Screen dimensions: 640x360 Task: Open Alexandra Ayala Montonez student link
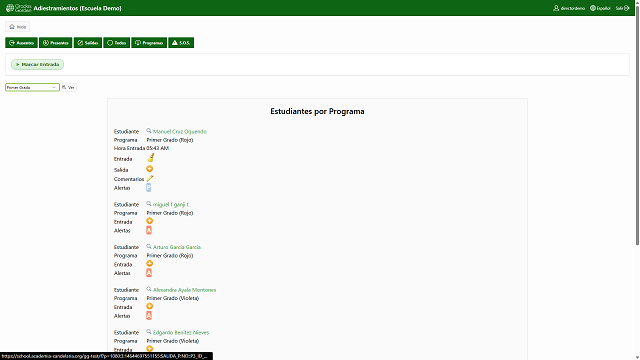(184, 290)
